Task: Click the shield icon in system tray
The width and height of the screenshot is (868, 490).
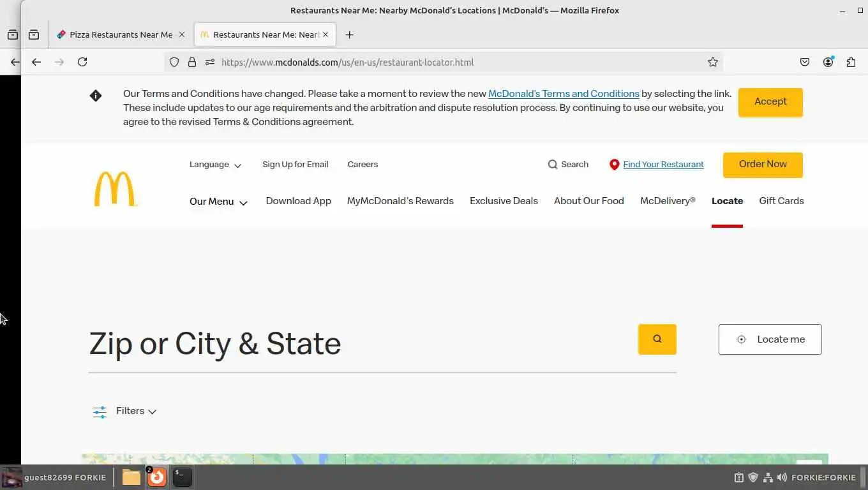Action: point(753,477)
